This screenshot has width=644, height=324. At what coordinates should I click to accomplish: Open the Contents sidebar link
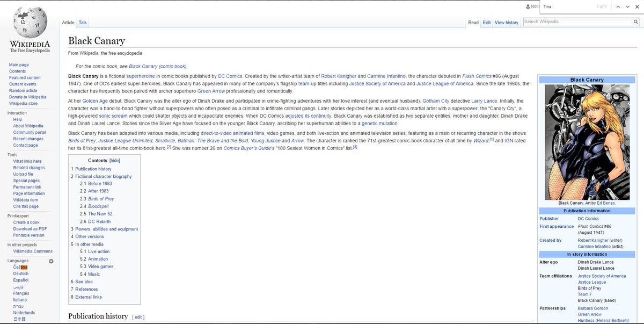[x=17, y=71]
